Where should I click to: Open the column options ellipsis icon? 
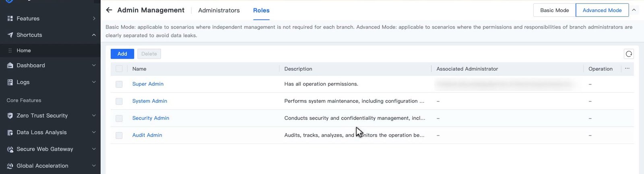(627, 69)
